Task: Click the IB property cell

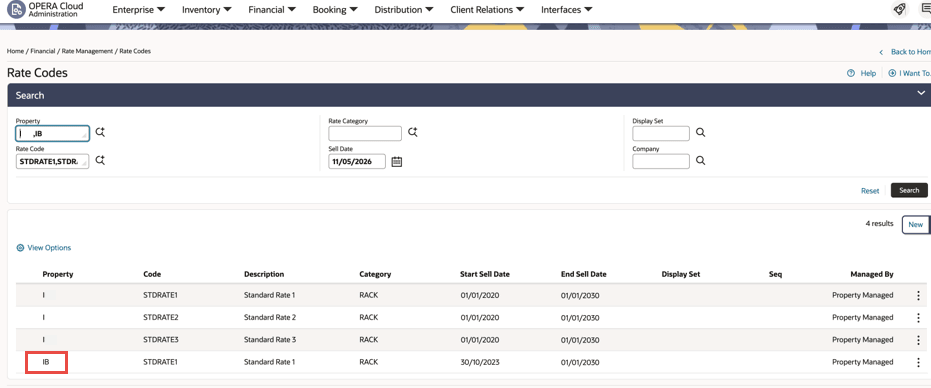Action: coord(46,362)
